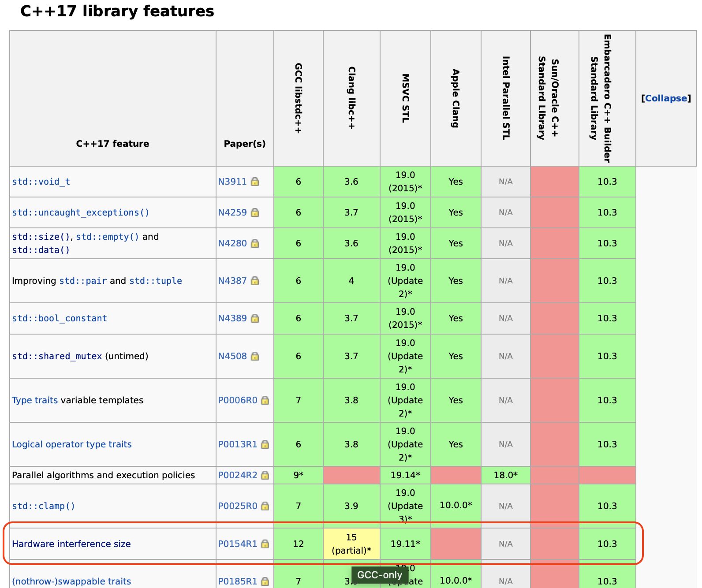The width and height of the screenshot is (702, 588).
Task: Click the "15 (partial)*" Clang cell
Action: coord(351,544)
